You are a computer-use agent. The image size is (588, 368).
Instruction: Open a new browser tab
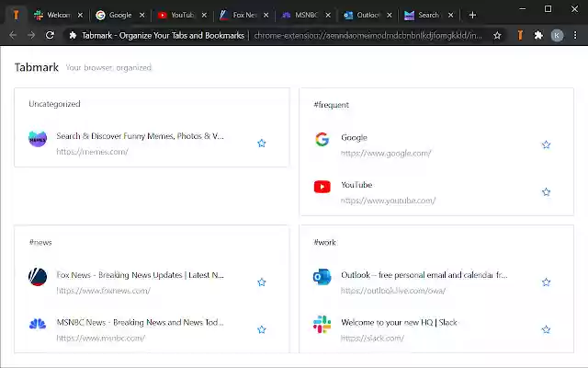[472, 15]
